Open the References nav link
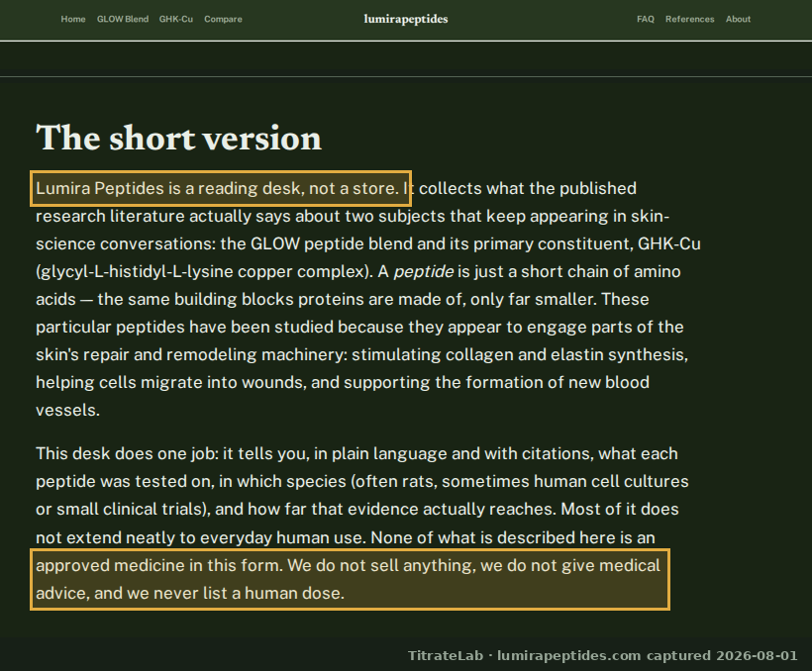 coord(690,19)
